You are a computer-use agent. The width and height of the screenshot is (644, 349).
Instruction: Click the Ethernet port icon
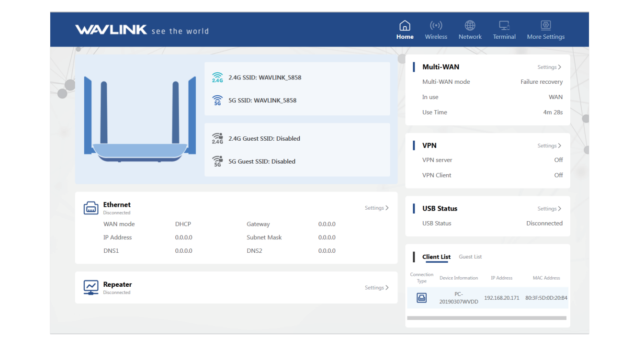[x=91, y=208]
